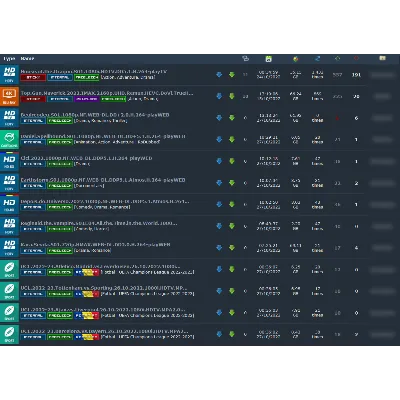Click Romanian flag tag under Tottenham vs Sporting
Image resolution: width=400 pixels, height=400 pixels.
[87, 294]
